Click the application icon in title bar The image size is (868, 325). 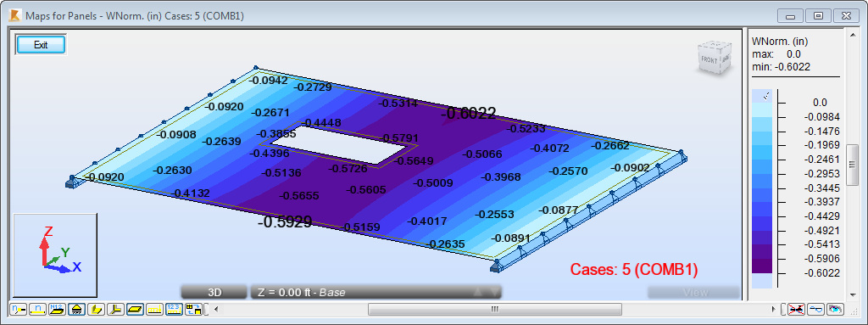pyautogui.click(x=15, y=15)
